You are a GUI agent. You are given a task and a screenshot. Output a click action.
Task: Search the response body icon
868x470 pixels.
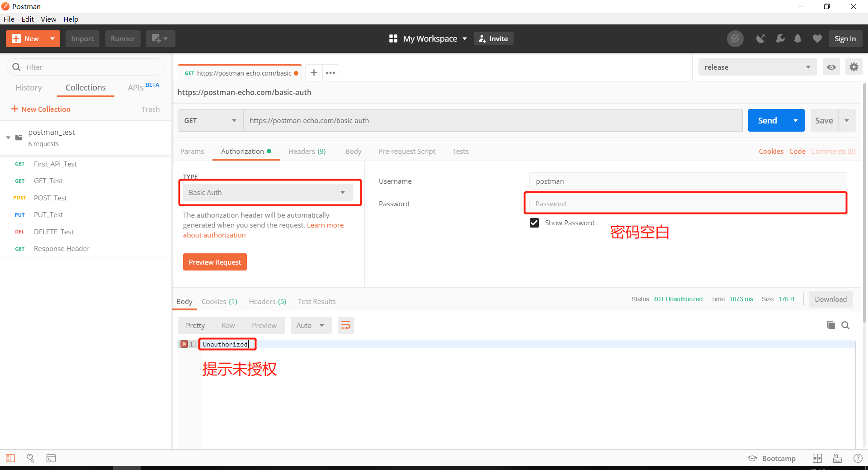[845, 325]
